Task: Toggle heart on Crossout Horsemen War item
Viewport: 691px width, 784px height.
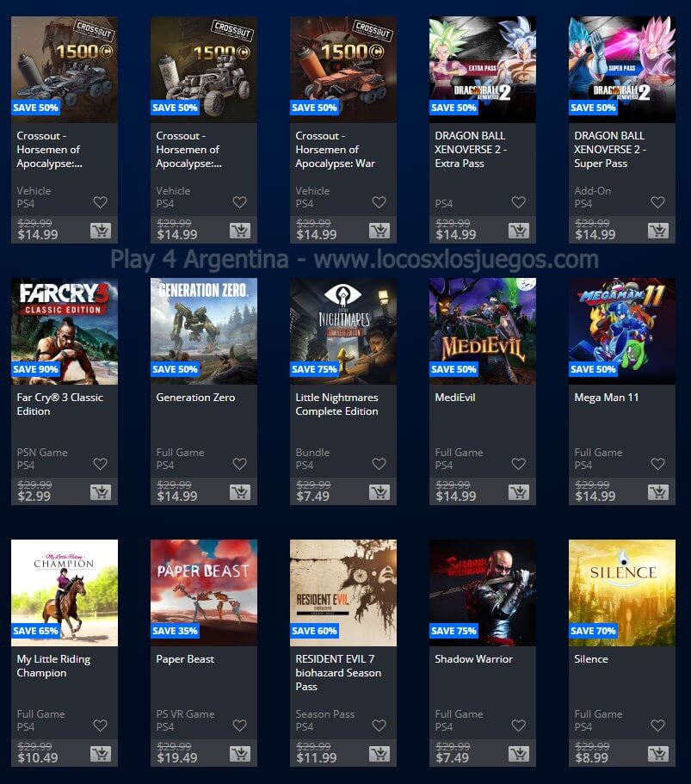Action: 379,202
